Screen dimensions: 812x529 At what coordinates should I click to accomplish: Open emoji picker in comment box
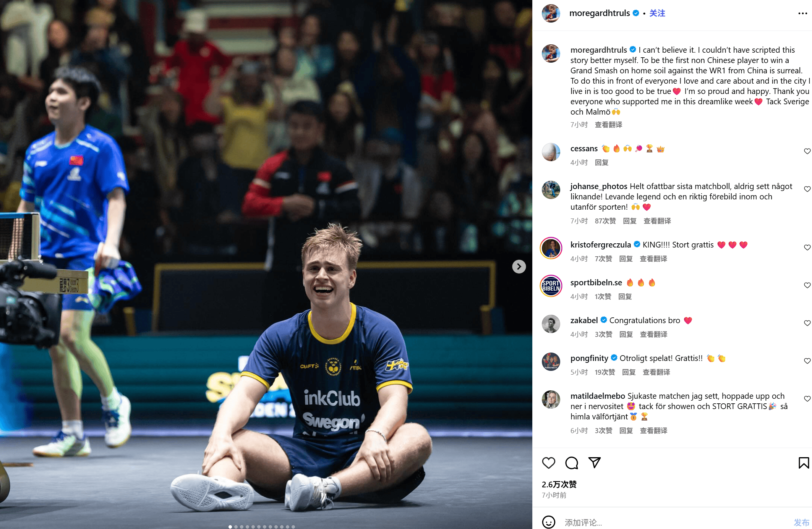[x=548, y=522]
